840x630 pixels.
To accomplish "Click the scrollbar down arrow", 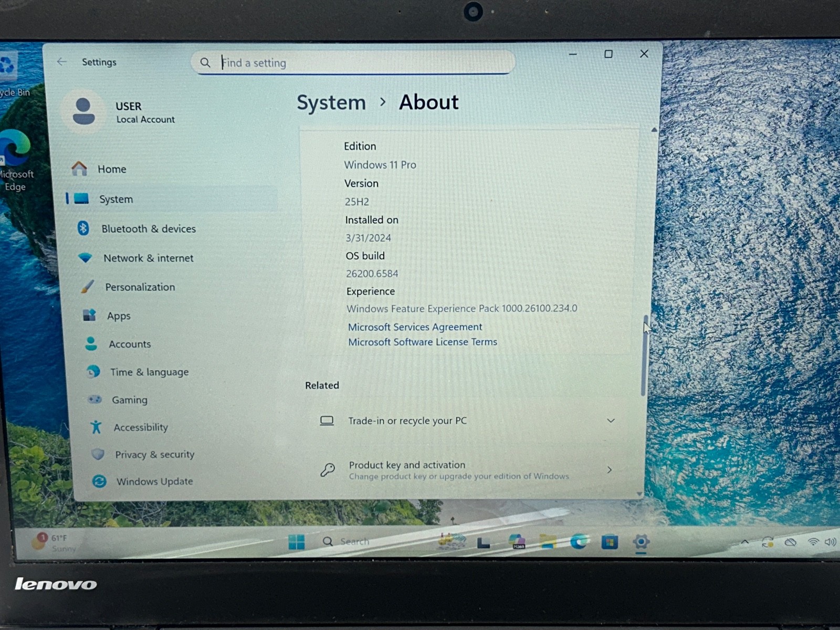I will pyautogui.click(x=639, y=493).
